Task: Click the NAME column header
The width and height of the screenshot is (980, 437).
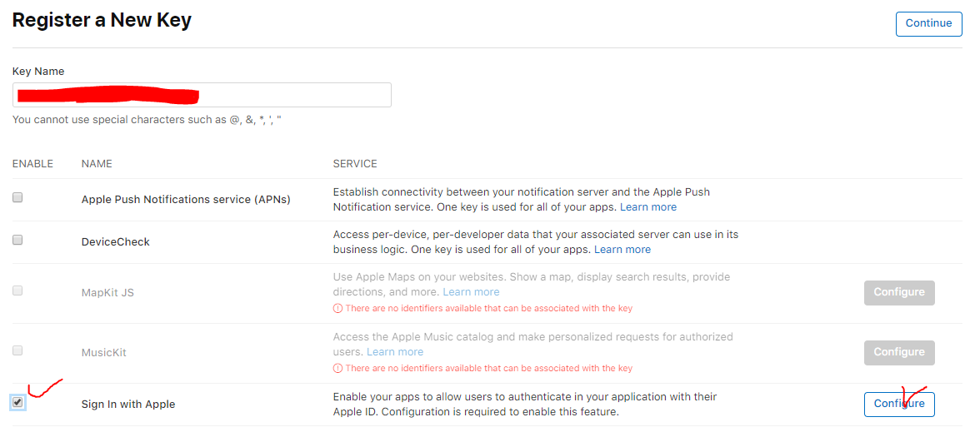Action: (97, 163)
